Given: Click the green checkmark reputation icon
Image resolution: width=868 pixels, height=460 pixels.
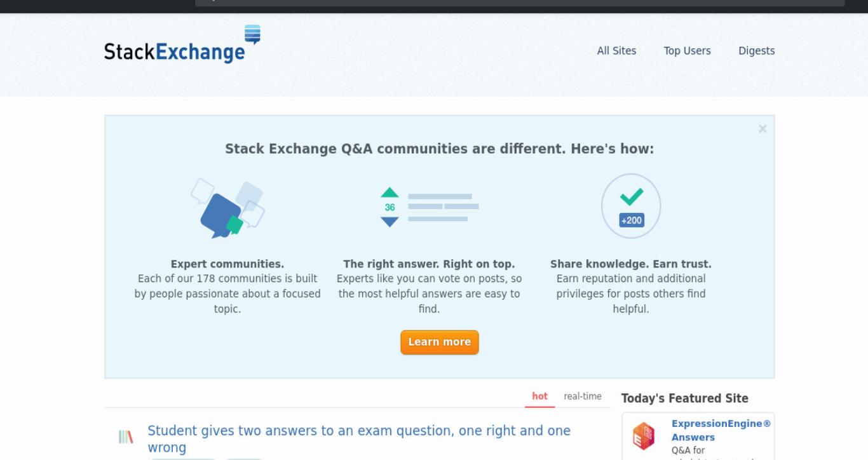Looking at the screenshot, I should pyautogui.click(x=631, y=196).
